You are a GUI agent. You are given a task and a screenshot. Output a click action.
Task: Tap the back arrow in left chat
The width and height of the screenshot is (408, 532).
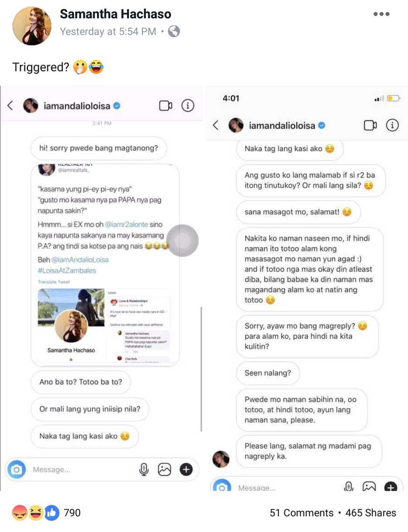[x=10, y=106]
